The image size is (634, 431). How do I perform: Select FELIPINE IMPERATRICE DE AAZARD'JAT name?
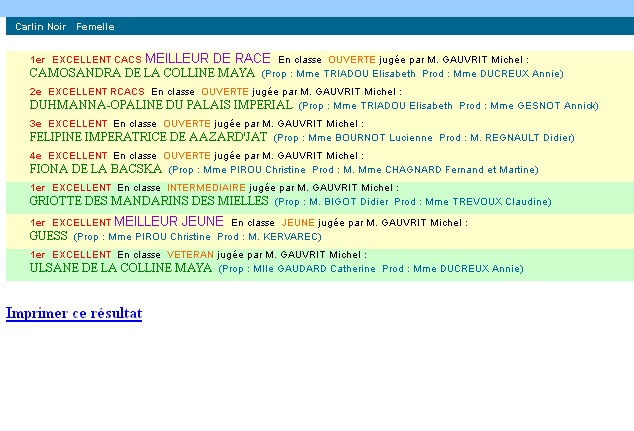(149, 137)
